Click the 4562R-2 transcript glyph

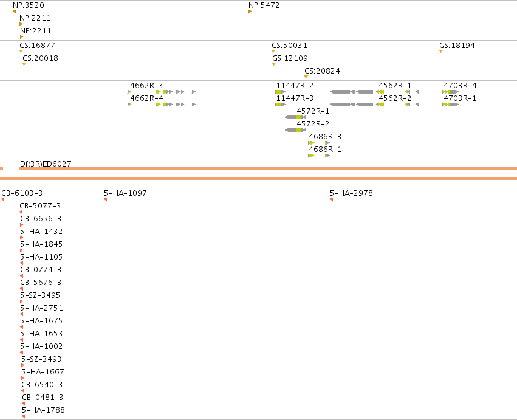coord(374,105)
